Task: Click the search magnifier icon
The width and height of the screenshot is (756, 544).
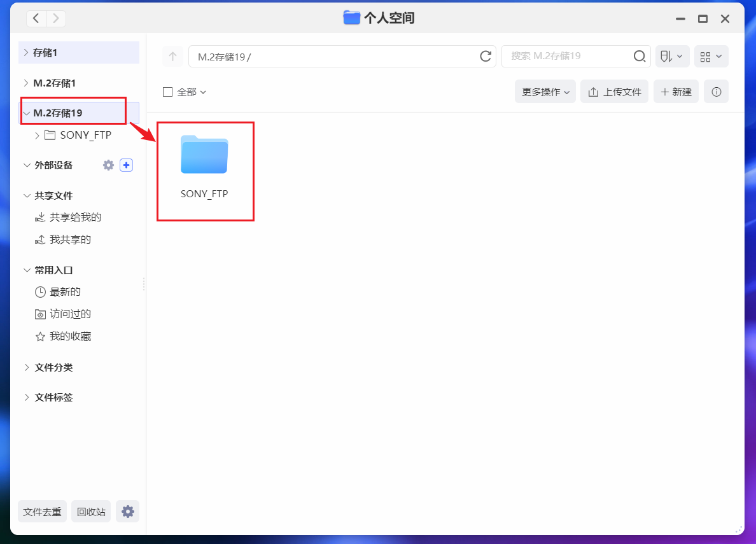Action: (x=640, y=57)
